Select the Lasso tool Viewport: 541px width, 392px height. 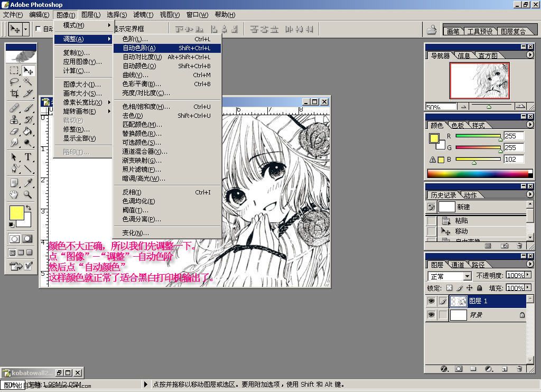tap(14, 82)
